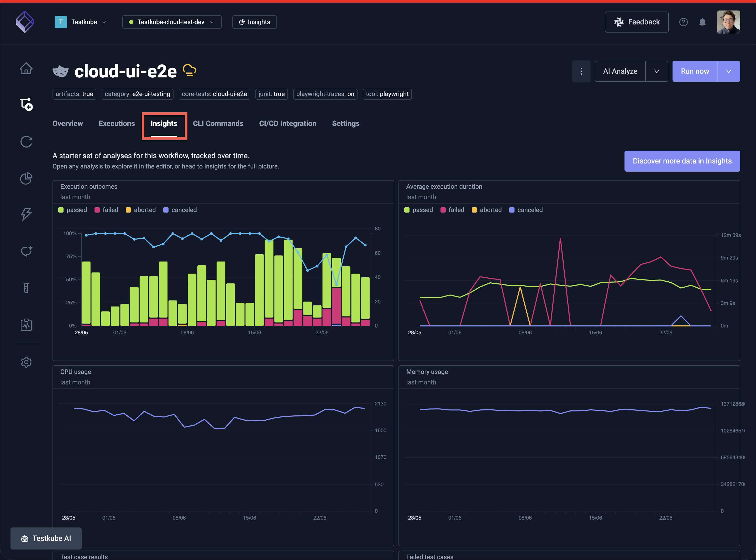Image resolution: width=756 pixels, height=560 pixels.
Task: Toggle canceled series in Average execution duration legend
Action: pos(526,210)
